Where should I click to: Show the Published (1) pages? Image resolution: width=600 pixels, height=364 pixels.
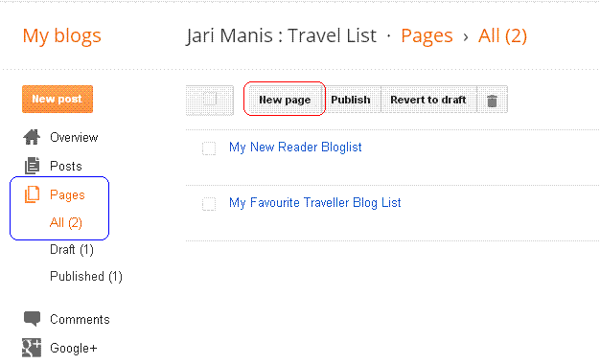(86, 277)
